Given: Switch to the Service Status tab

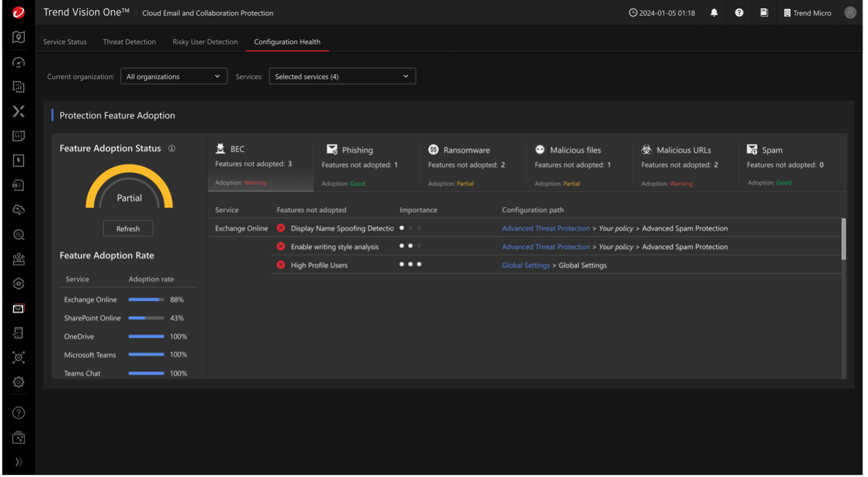Looking at the screenshot, I should coord(65,41).
